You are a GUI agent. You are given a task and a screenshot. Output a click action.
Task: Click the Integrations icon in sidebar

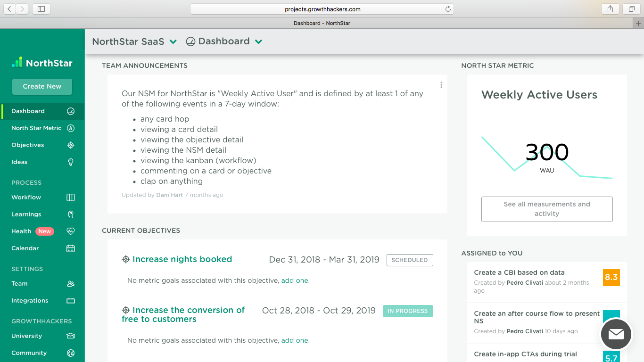click(71, 301)
